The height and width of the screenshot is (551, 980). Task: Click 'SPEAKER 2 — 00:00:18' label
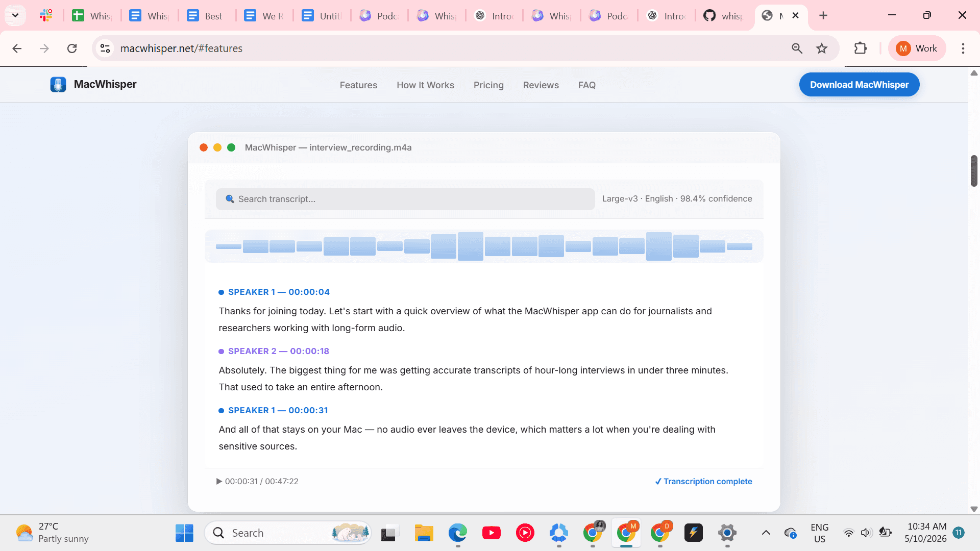pyautogui.click(x=279, y=351)
